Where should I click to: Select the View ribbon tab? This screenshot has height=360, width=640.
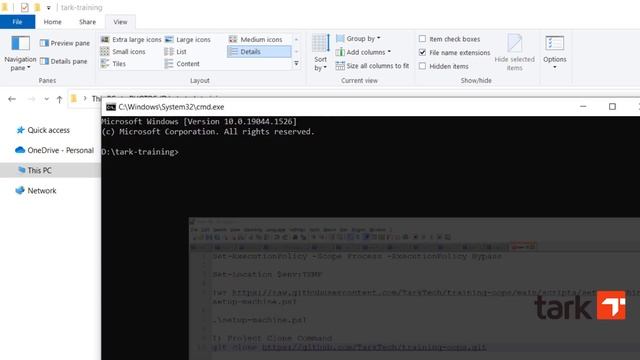pyautogui.click(x=120, y=22)
